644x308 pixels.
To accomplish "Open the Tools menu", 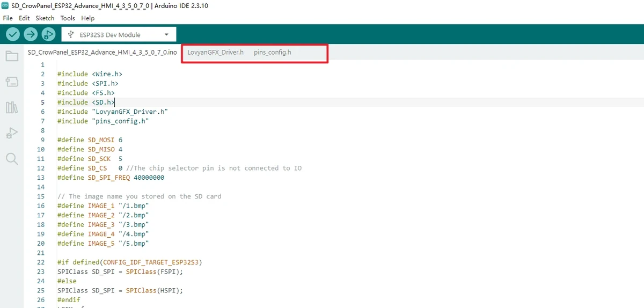I will (68, 18).
